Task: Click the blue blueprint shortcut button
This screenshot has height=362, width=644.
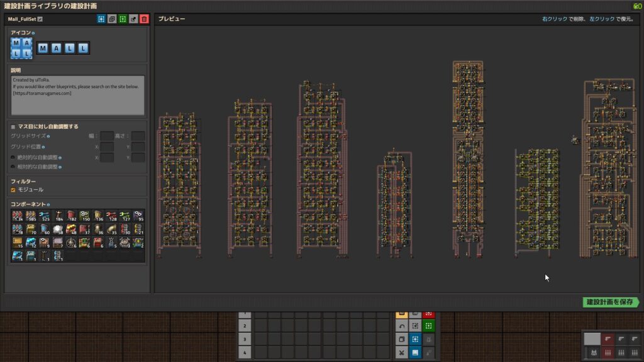Action: [x=415, y=339]
